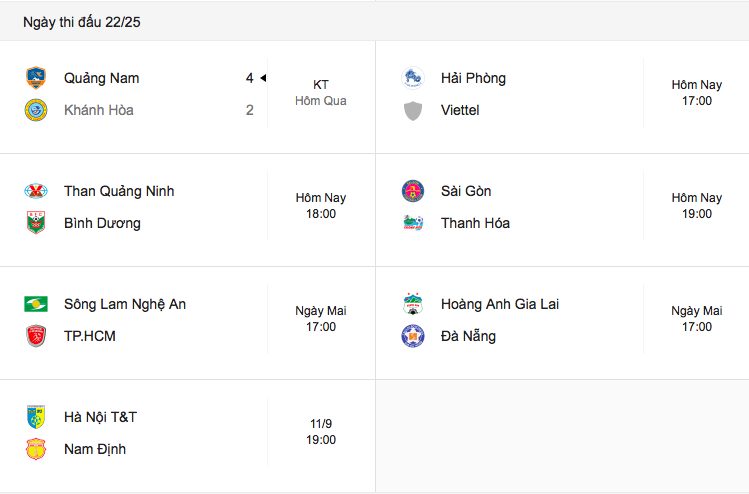
Task: Click the Khánh Hòa team crest
Action: (36, 110)
